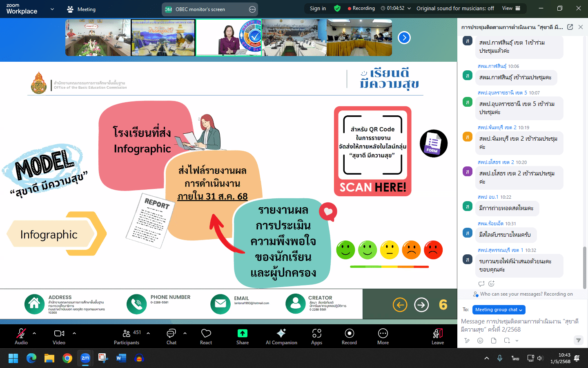Open options ellipsis on OBEC monitor's screen
588x368 pixels.
pos(252,9)
